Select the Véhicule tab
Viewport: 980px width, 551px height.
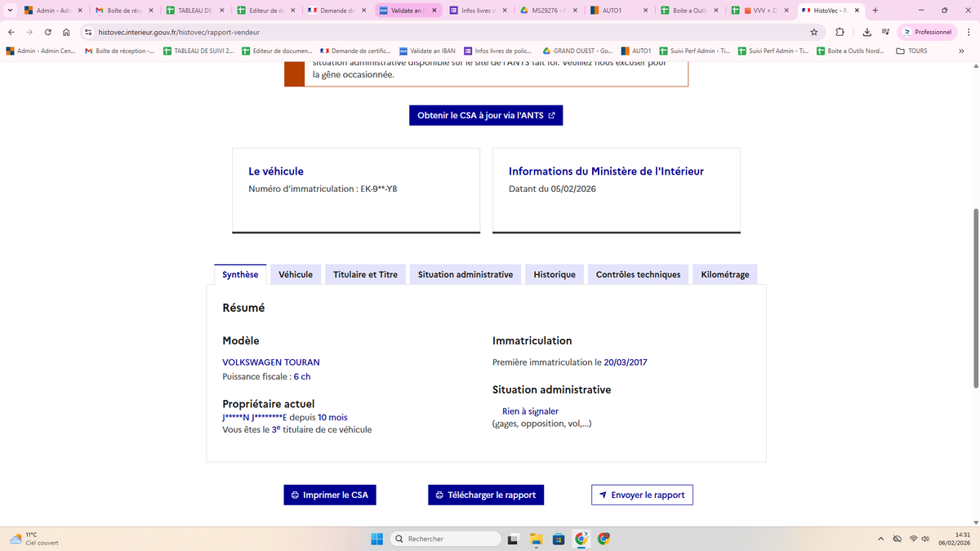pyautogui.click(x=296, y=274)
